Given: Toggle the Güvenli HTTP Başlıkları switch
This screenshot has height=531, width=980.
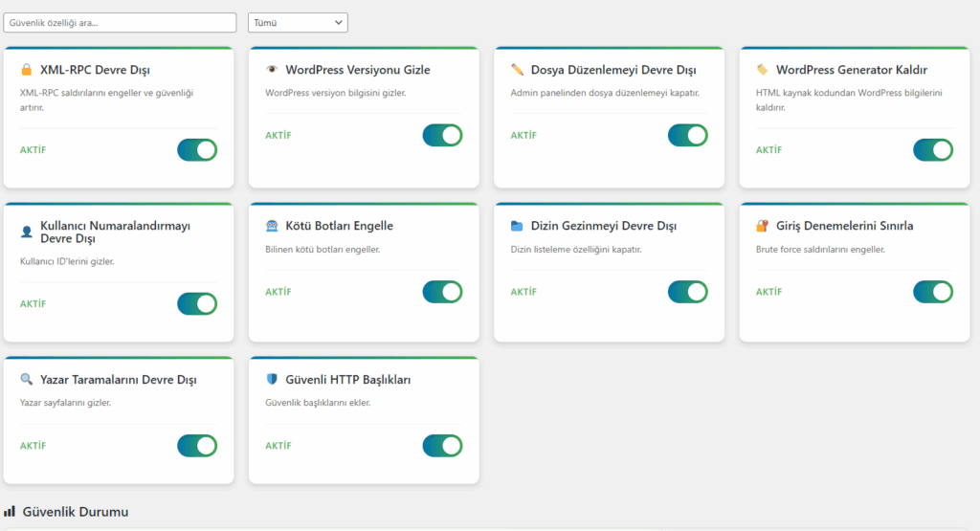Looking at the screenshot, I should [x=442, y=446].
